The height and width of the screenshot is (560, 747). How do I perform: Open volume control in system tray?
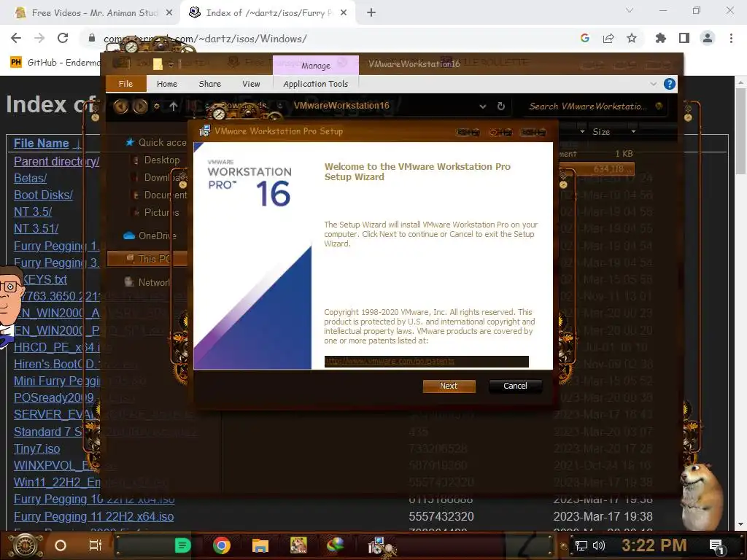[x=599, y=545]
